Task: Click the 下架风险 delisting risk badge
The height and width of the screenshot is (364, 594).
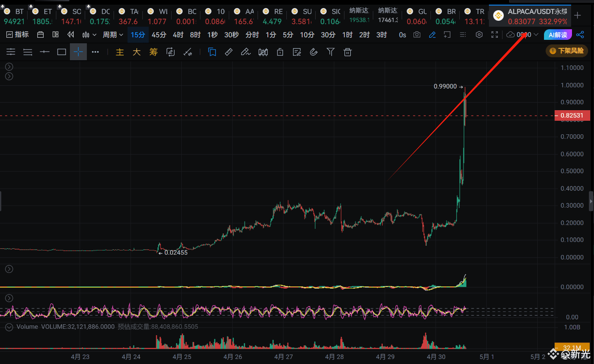Action: click(567, 51)
